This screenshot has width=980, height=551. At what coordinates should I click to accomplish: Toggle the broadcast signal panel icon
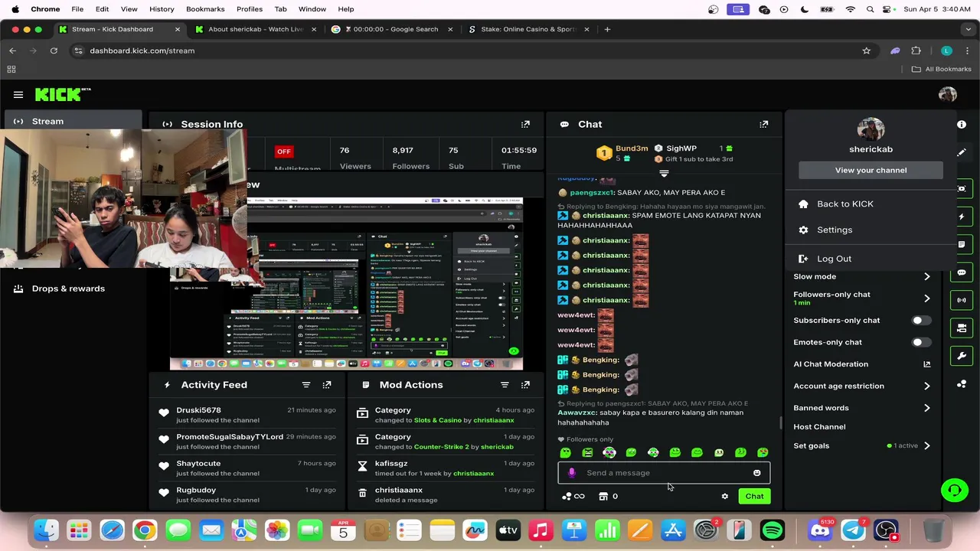pos(962,300)
